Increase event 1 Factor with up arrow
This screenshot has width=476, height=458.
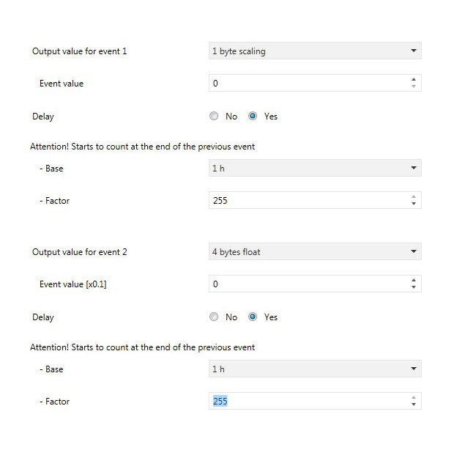(x=414, y=197)
